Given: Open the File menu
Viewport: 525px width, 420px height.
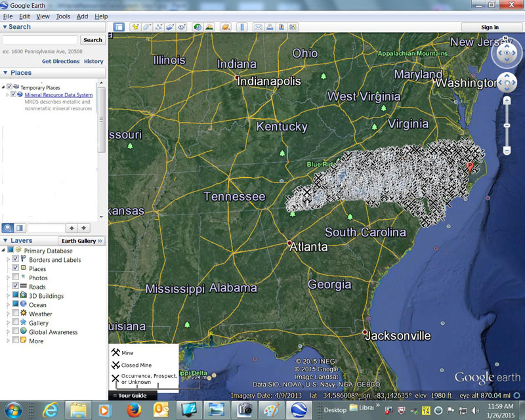Looking at the screenshot, I should (x=8, y=16).
